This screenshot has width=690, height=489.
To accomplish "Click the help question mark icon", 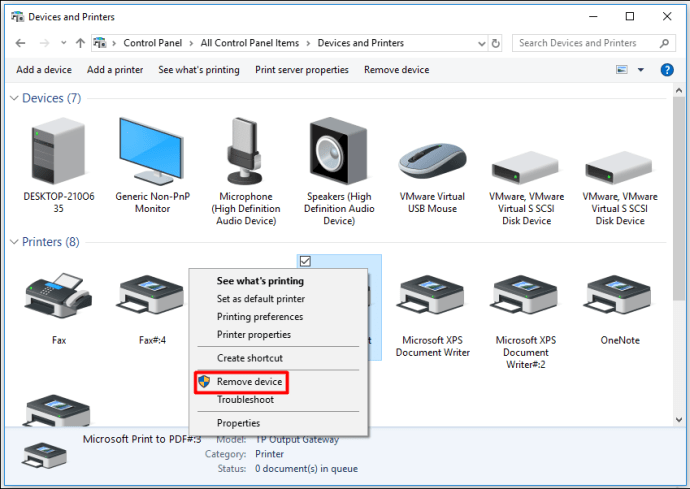I will (667, 70).
